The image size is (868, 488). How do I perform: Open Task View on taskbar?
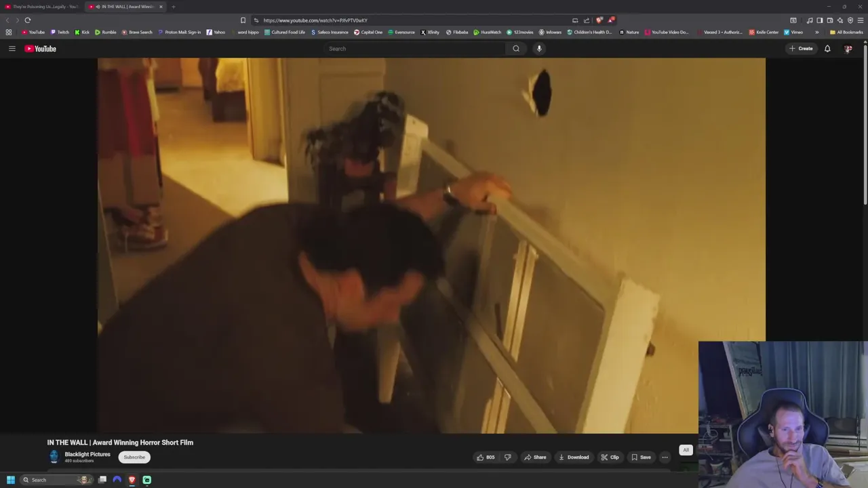coord(102,480)
